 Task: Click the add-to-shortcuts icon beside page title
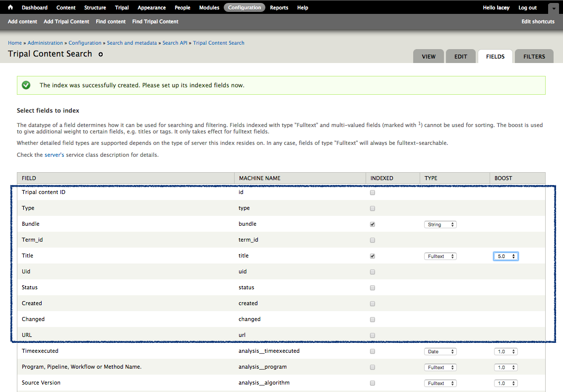[101, 55]
